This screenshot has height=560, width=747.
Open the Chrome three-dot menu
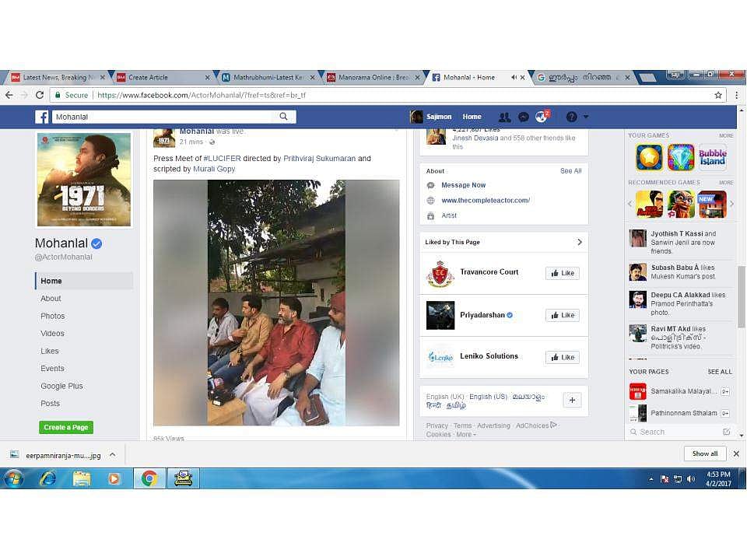coord(737,95)
